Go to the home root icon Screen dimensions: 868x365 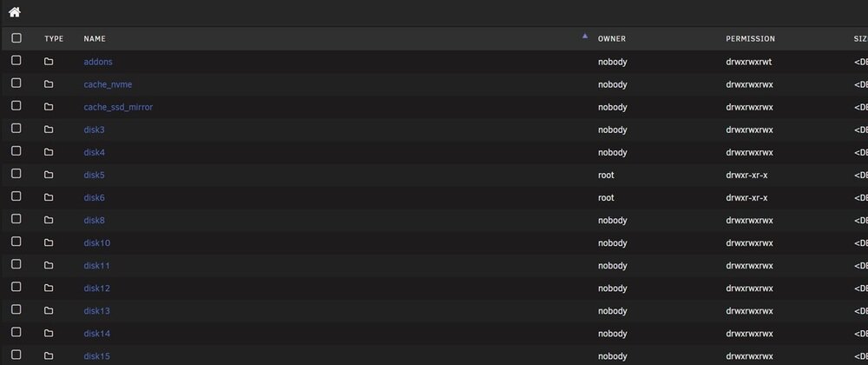point(15,11)
